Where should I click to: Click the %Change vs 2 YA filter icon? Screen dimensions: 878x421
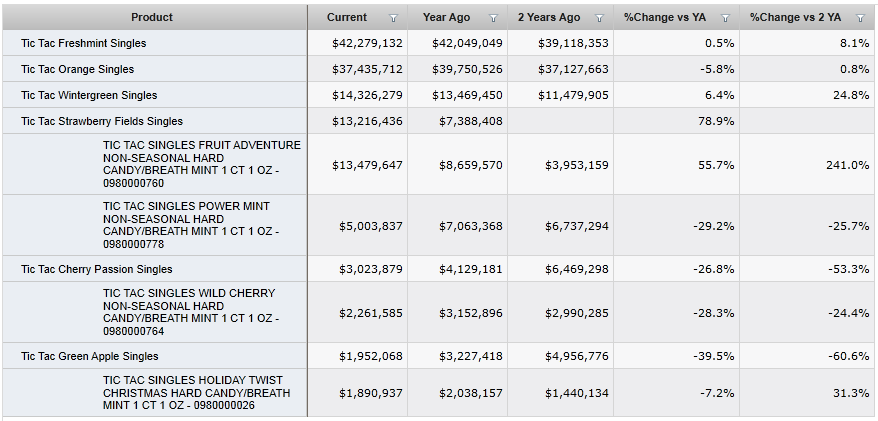[x=860, y=18]
